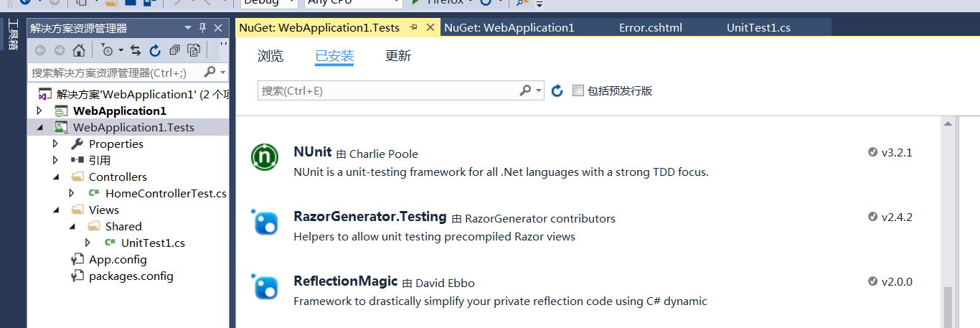
Task: Click the NuGet 搜索(Ctrl+E) search field
Action: coord(387,91)
